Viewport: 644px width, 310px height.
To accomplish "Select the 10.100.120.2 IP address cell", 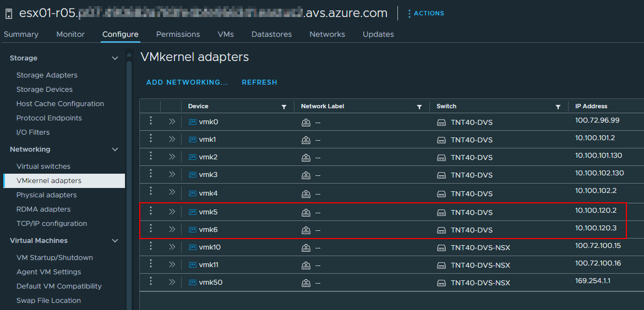I will pyautogui.click(x=596, y=211).
